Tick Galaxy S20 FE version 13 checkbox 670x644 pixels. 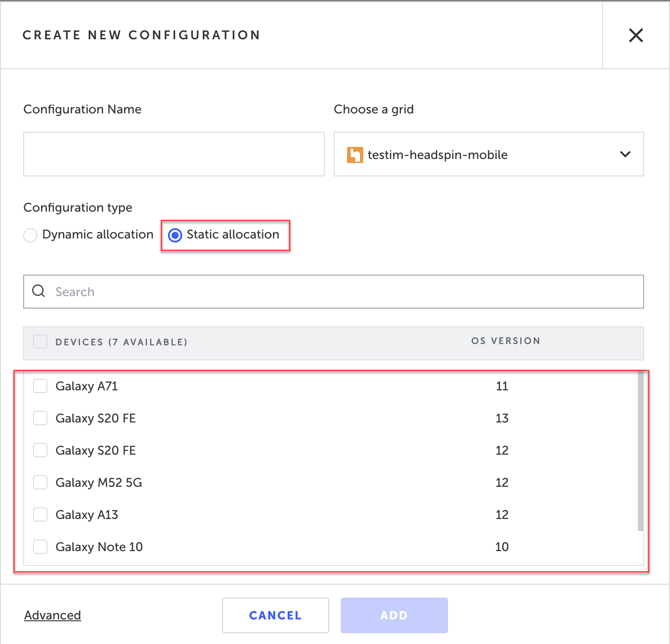[x=40, y=418]
